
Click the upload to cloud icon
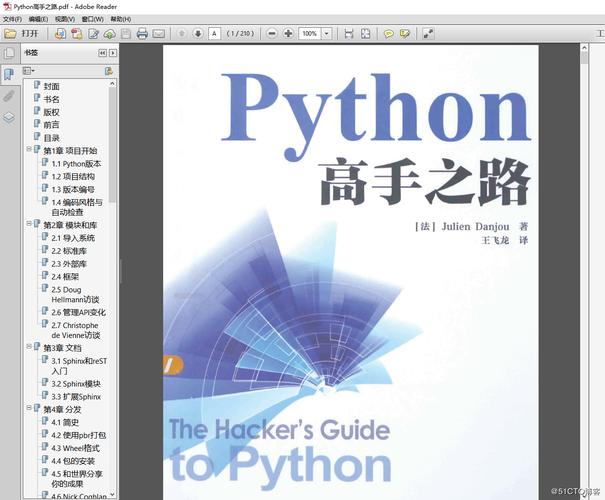(110, 34)
